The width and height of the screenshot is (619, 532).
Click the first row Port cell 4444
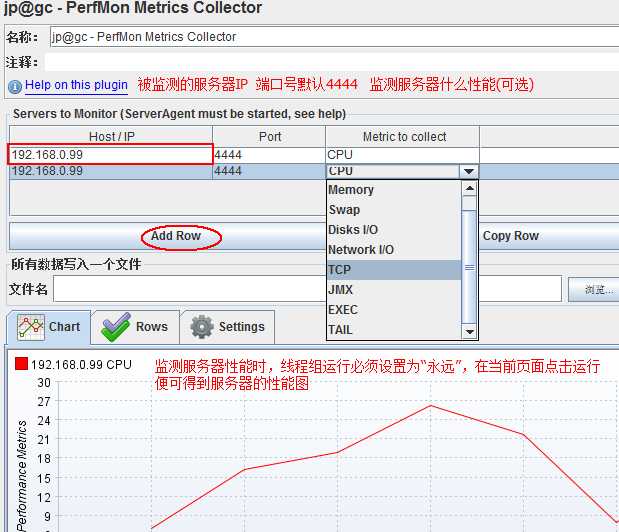tap(269, 155)
